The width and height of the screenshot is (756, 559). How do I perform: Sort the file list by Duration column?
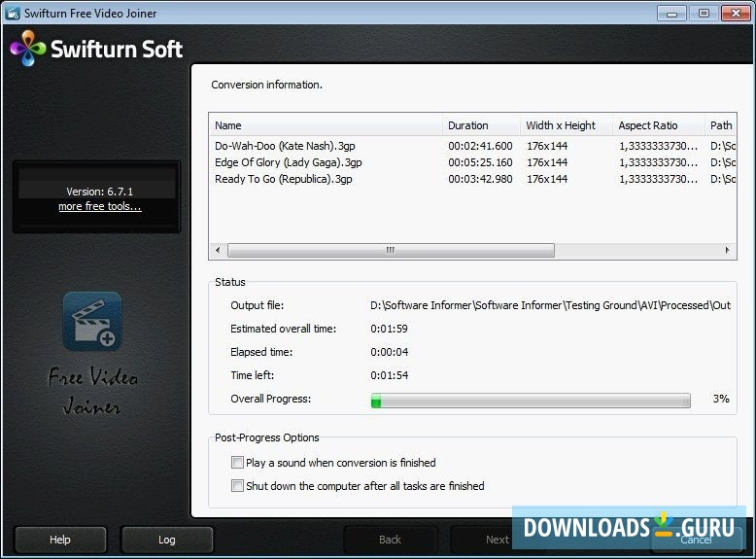pyautogui.click(x=481, y=125)
